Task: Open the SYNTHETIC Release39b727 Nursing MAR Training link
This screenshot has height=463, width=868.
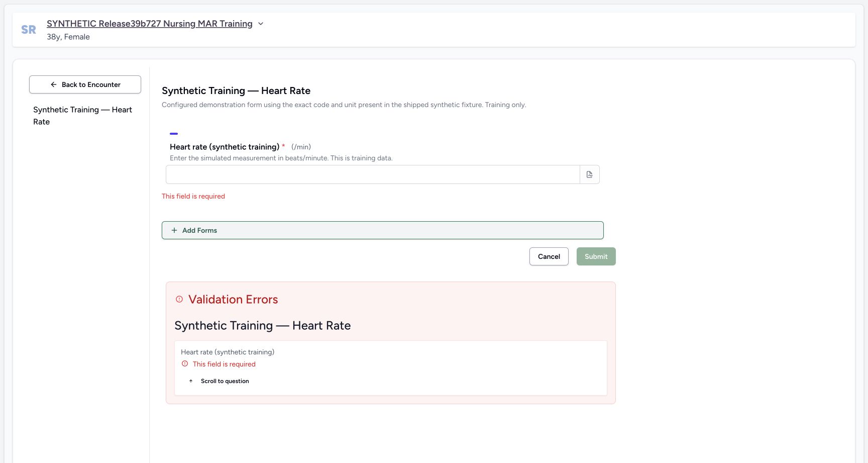Action: 150,24
